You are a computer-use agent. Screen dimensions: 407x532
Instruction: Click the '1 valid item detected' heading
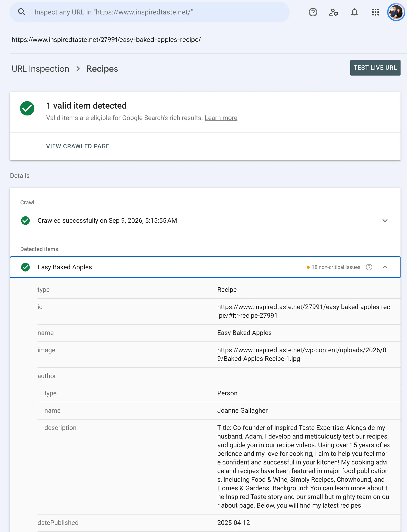(86, 106)
